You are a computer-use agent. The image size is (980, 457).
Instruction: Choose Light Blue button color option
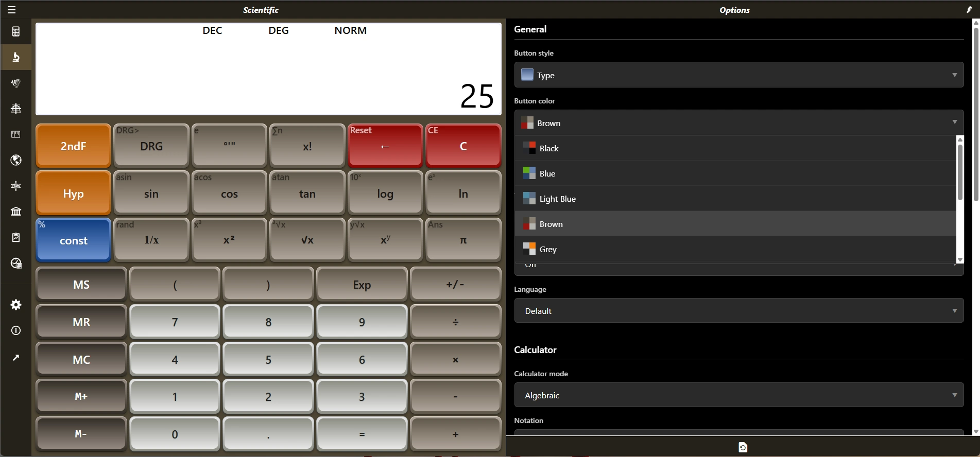(x=735, y=199)
